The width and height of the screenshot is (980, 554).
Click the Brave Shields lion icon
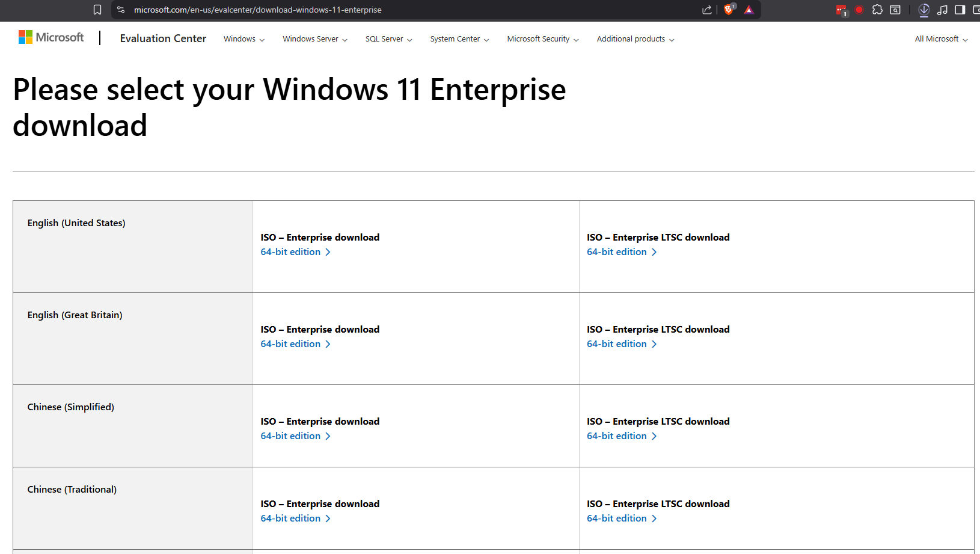(729, 10)
